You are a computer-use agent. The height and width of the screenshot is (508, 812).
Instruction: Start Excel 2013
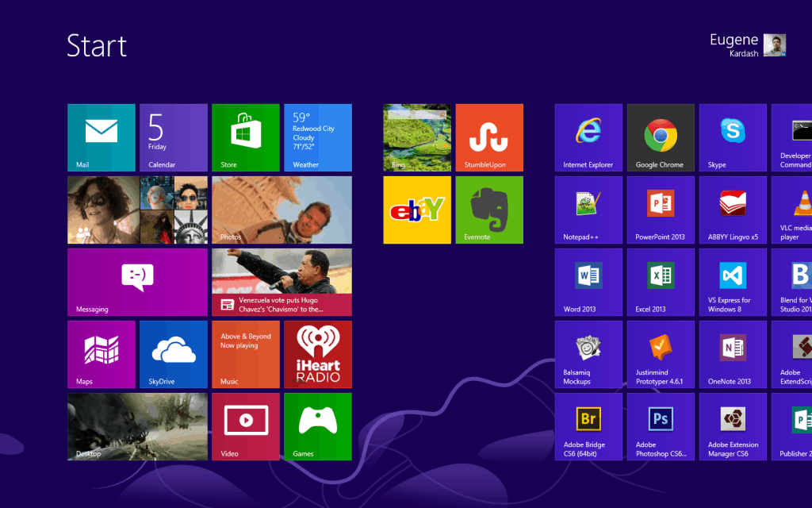coord(660,282)
